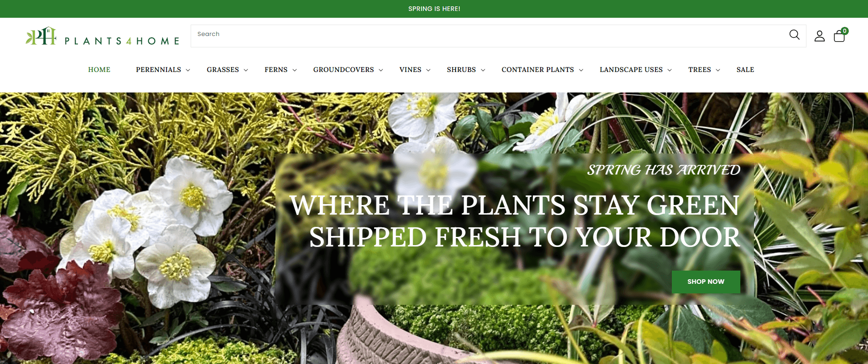Click the Spring Is Here announcement bar
The height and width of the screenshot is (364, 868).
pos(434,9)
